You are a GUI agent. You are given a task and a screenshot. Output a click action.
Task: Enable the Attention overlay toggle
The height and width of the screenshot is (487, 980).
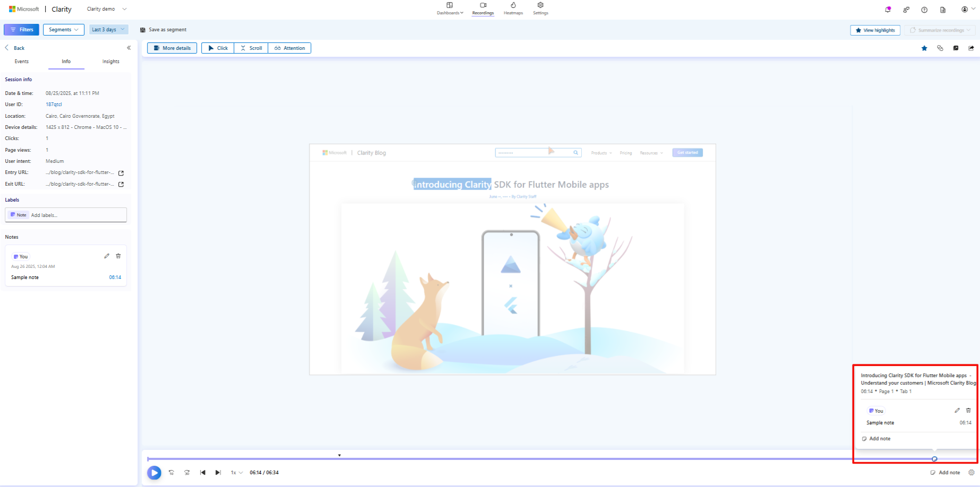[x=290, y=48]
